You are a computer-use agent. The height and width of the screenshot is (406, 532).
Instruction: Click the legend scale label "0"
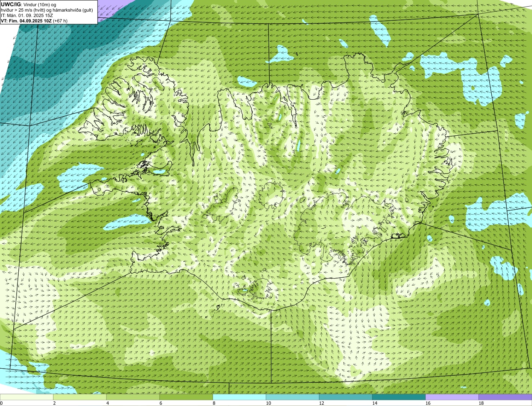tap(1, 403)
